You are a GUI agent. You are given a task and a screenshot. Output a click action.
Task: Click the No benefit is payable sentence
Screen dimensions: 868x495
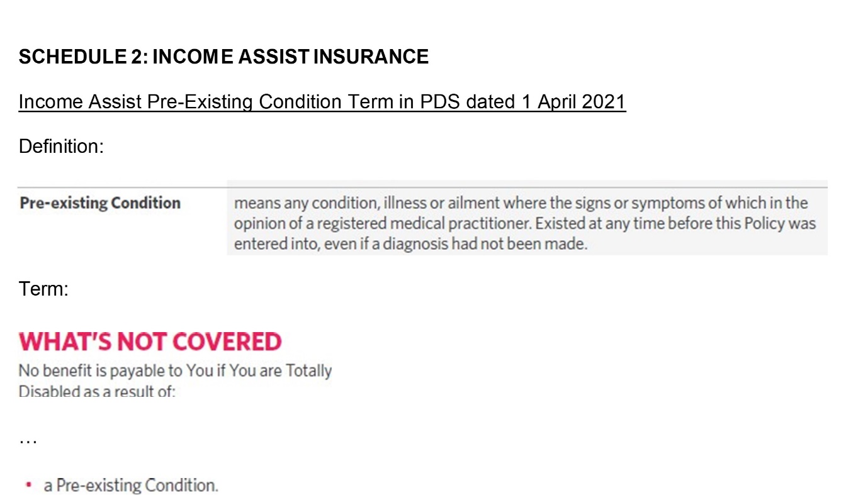(x=175, y=381)
